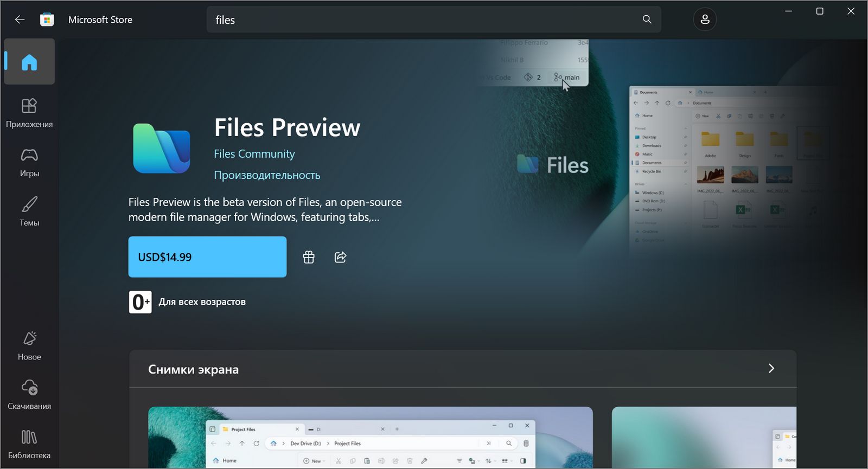Click the search magnifier icon

(x=647, y=20)
